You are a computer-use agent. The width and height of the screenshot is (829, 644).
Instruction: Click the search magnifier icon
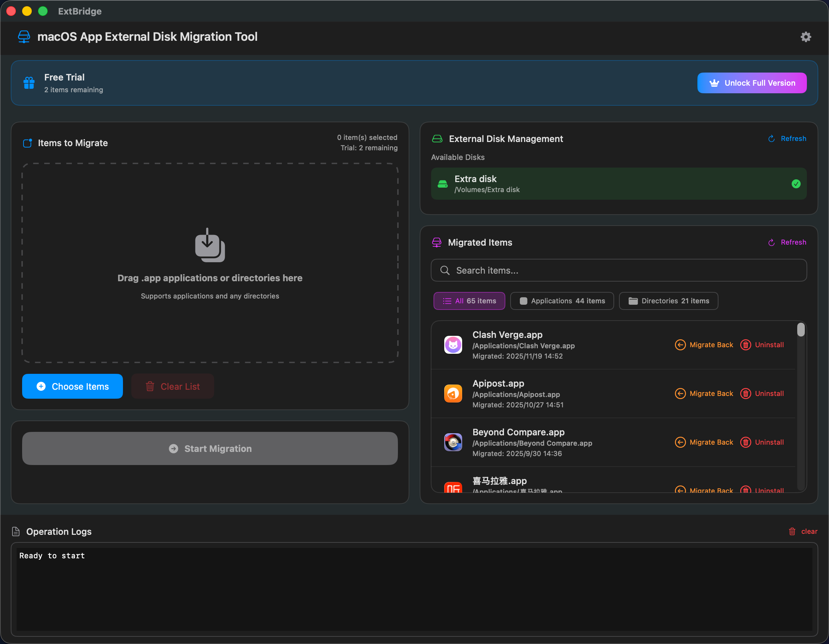(x=445, y=271)
